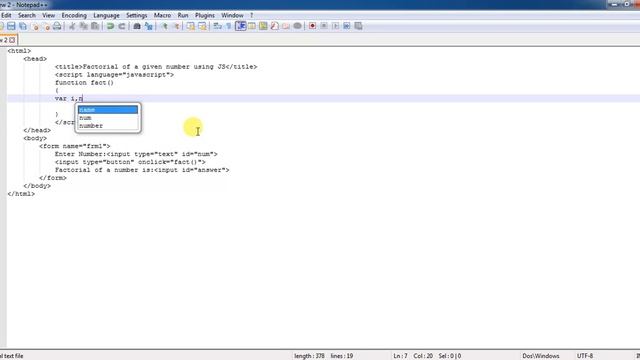Click the monitoring eye icon

pos(298,26)
